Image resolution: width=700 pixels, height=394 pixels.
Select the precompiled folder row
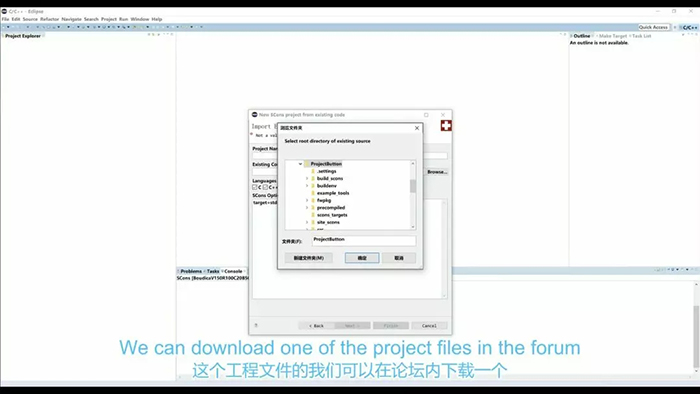tap(331, 207)
